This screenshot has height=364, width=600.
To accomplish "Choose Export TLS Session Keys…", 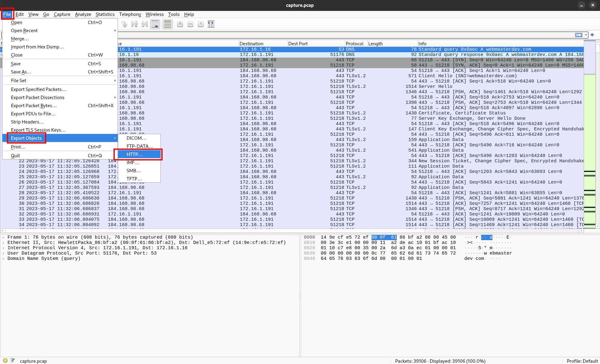I will click(x=60, y=130).
